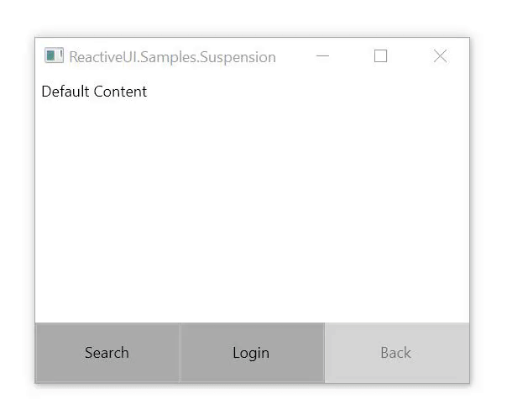Image resolution: width=507 pixels, height=420 pixels.
Task: Click the "Default Content" text label
Action: click(x=94, y=92)
